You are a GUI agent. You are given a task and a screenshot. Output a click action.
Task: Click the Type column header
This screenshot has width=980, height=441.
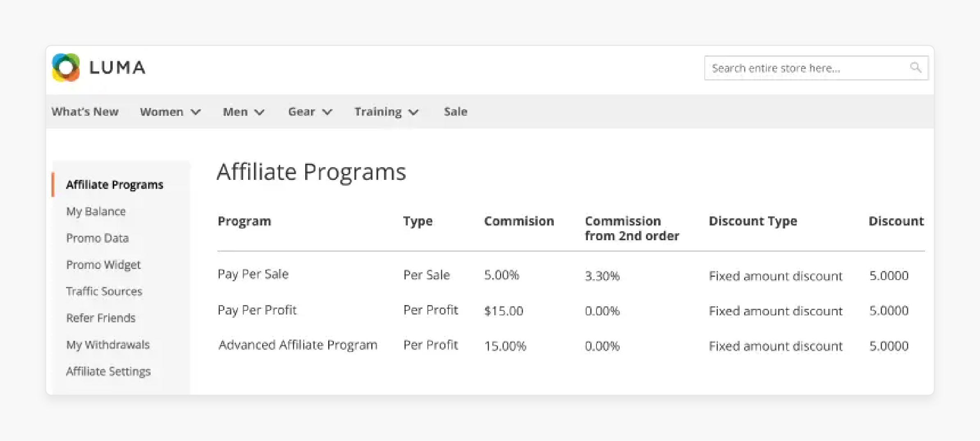point(418,221)
